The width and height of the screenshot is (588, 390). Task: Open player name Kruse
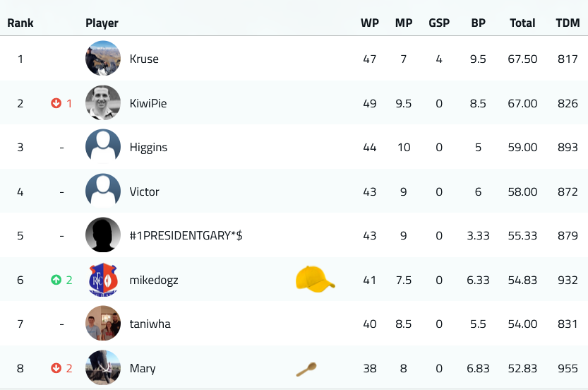[x=144, y=59]
